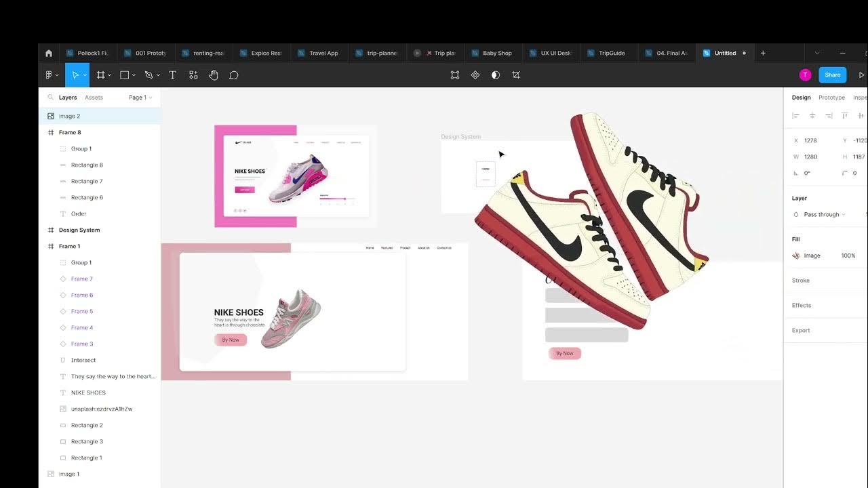The image size is (868, 488).
Task: Click the Align horizontal centers icon
Action: click(x=812, y=116)
